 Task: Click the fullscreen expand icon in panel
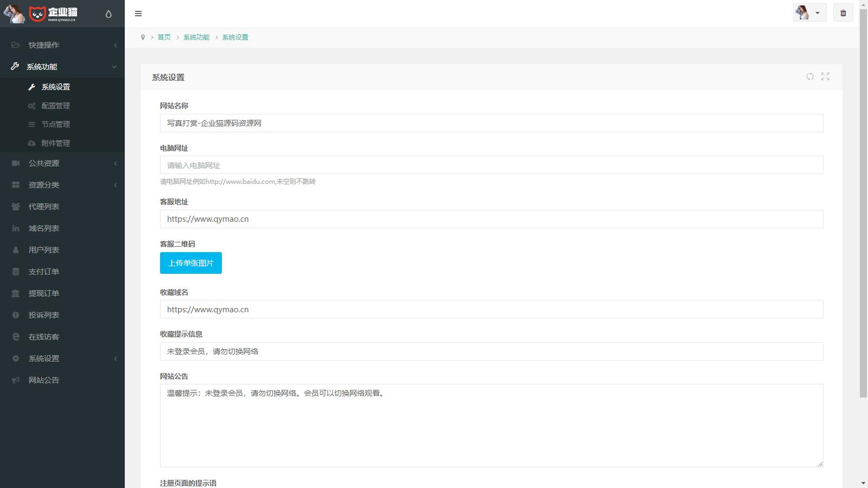point(825,77)
